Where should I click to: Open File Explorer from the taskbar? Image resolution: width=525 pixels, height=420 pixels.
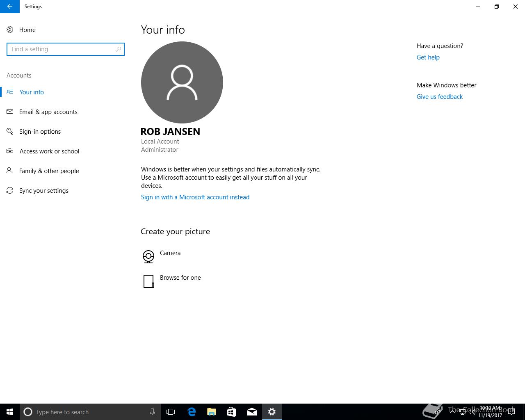[x=212, y=412]
